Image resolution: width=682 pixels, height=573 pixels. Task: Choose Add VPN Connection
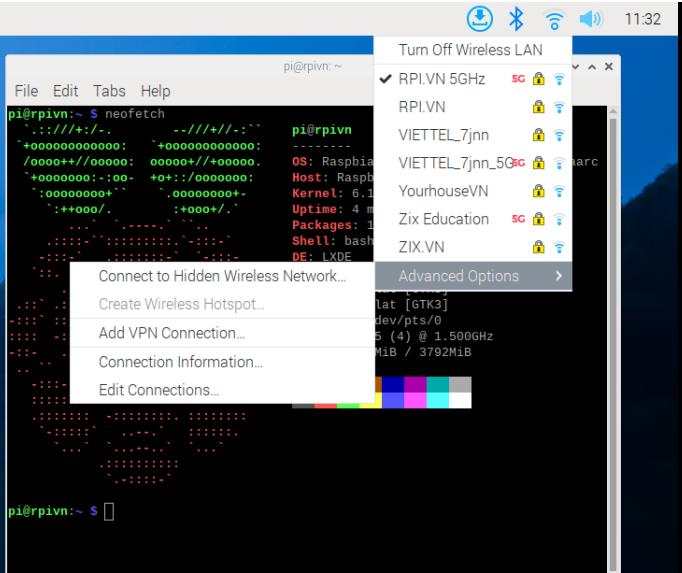172,333
